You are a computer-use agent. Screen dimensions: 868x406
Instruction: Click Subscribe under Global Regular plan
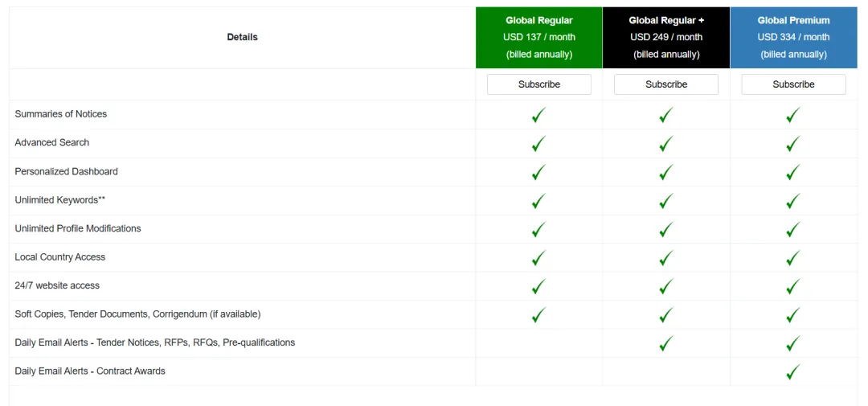(538, 84)
